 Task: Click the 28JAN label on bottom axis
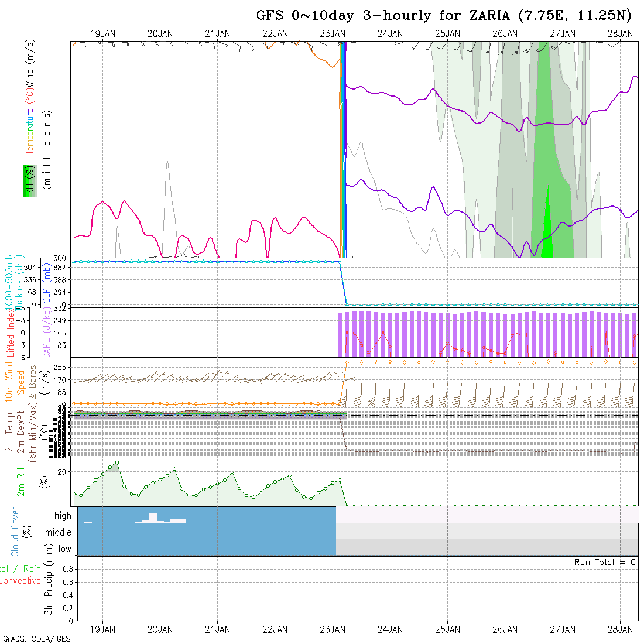(619, 629)
